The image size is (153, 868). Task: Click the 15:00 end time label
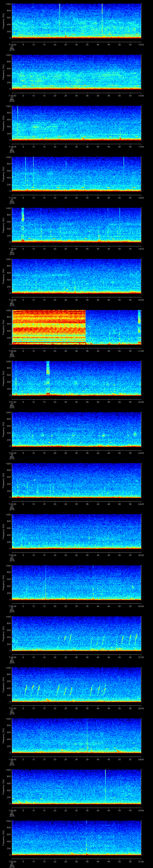(x=141, y=44)
